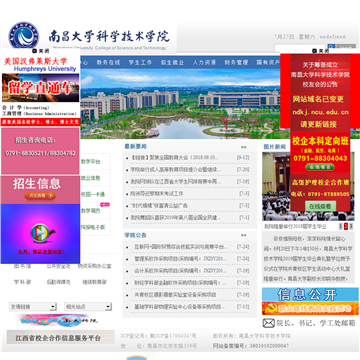Click the campus panorama banner image
Image resolution: width=360 pixels, height=360 pixels.
180,103
